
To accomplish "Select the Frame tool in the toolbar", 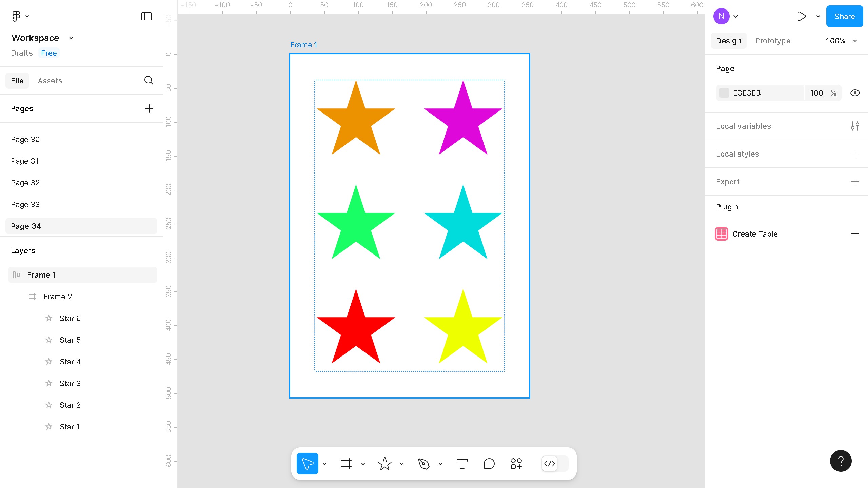I will pyautogui.click(x=346, y=463).
